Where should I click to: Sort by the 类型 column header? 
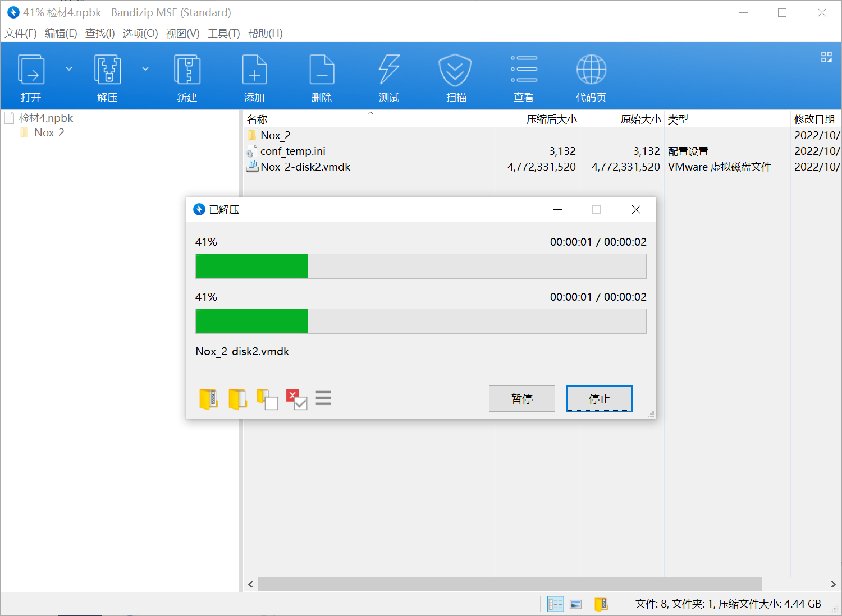(x=727, y=119)
